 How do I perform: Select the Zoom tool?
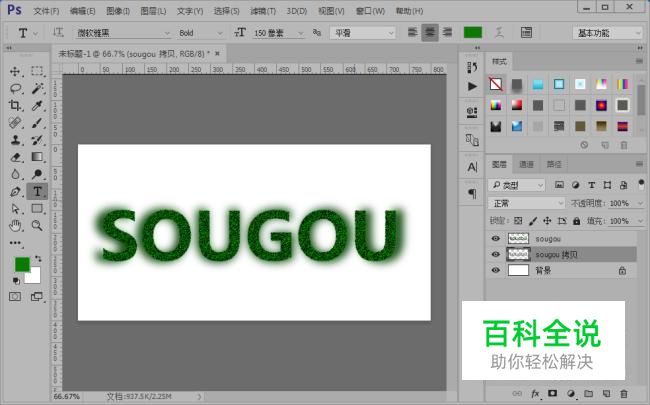point(37,226)
